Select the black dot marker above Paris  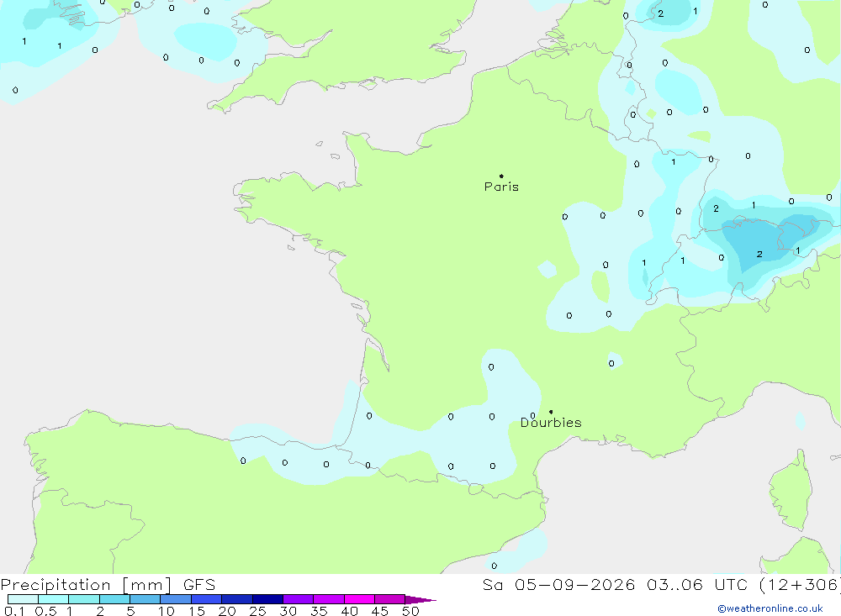coord(501,176)
